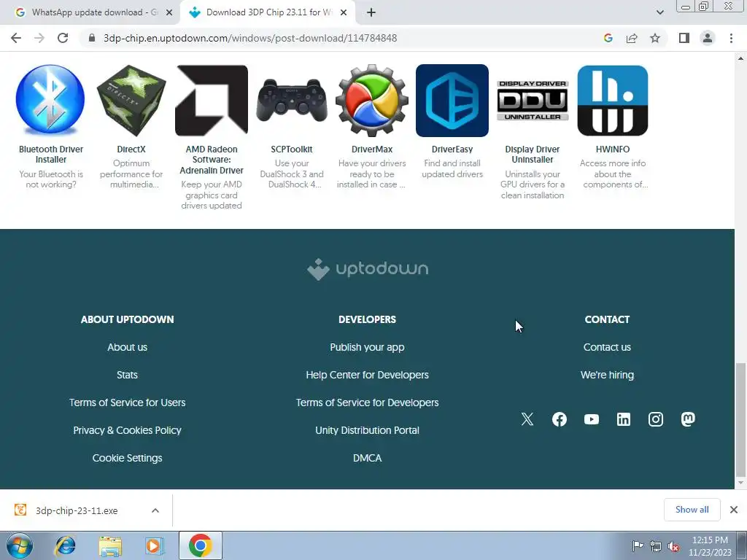The height and width of the screenshot is (560, 747).
Task: Open Windows Explorer from the taskbar
Action: [x=110, y=545]
